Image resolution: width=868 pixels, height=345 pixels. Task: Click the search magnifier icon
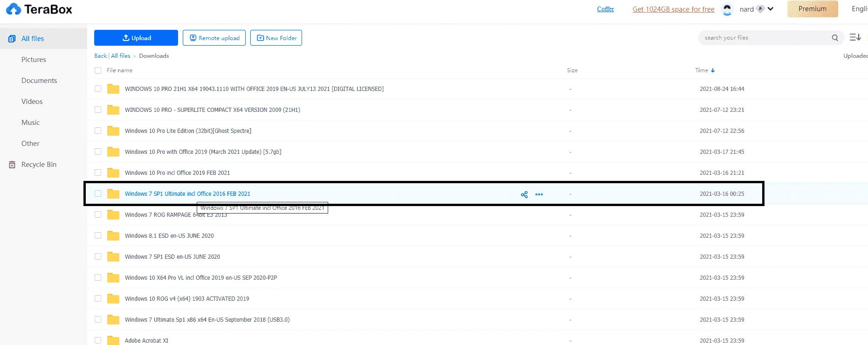[835, 38]
